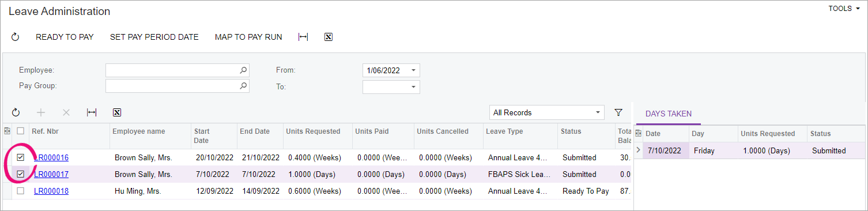This screenshot has width=868, height=211.
Task: Open the From date dropdown
Action: tap(413, 70)
